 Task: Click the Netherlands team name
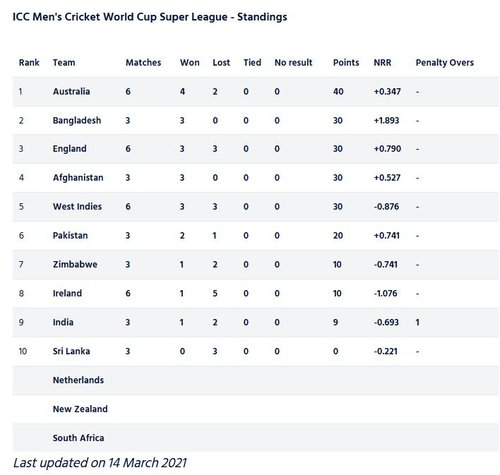(78, 380)
